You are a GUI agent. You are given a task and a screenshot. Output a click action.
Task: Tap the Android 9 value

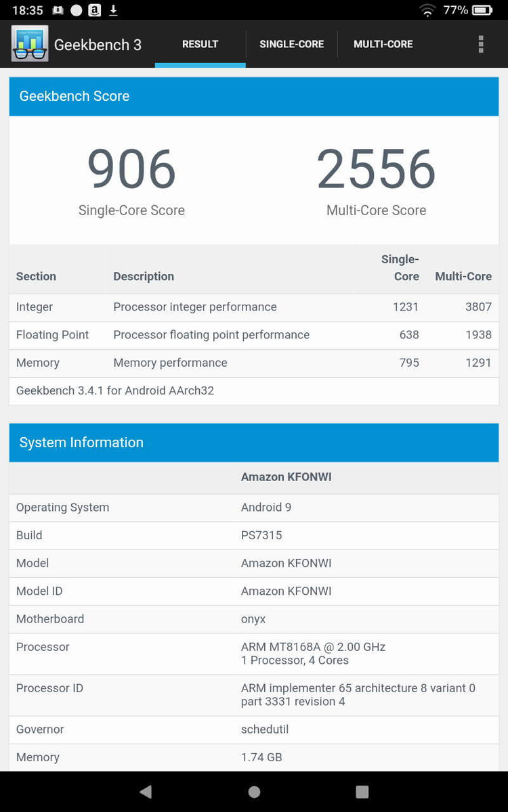tap(266, 507)
